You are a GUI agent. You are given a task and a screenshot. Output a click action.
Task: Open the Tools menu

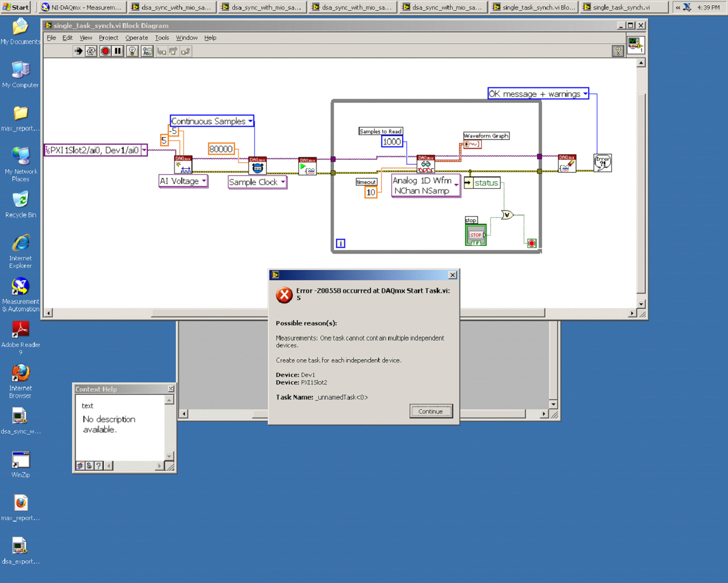pos(162,38)
